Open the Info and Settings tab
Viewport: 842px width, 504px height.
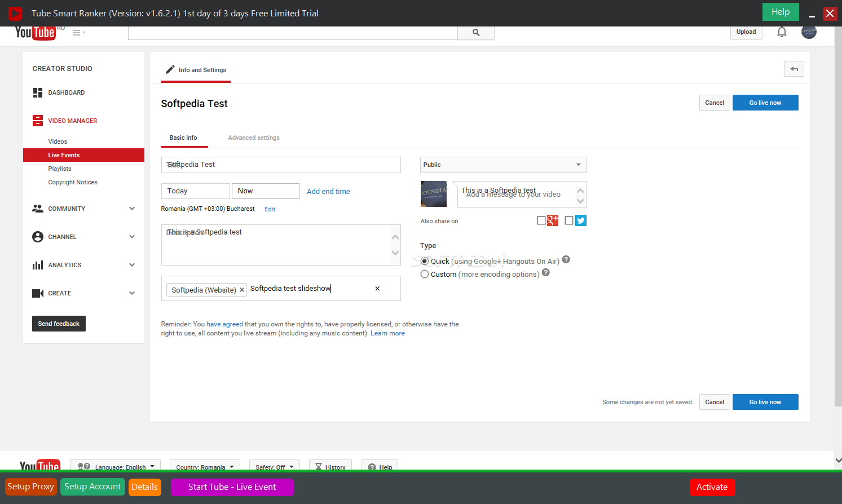(x=196, y=70)
